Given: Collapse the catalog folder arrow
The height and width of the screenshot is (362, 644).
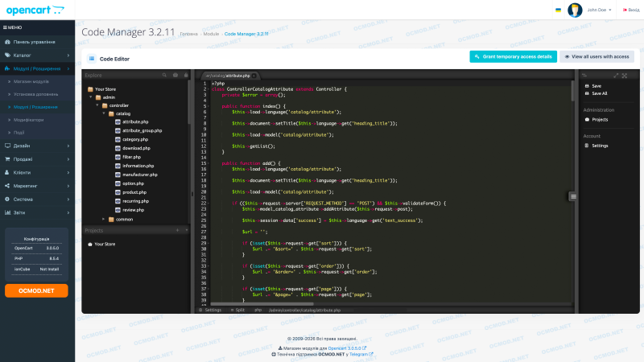Looking at the screenshot, I should [104, 113].
